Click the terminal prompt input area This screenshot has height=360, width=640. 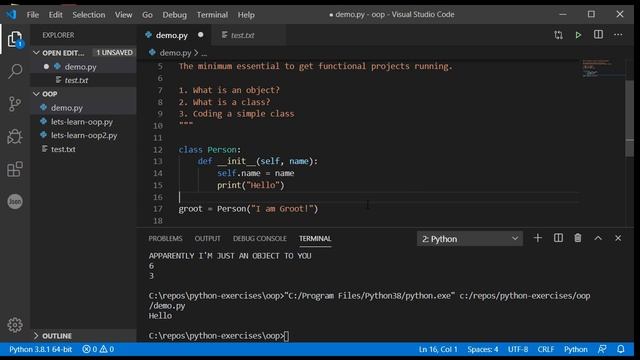pos(287,336)
